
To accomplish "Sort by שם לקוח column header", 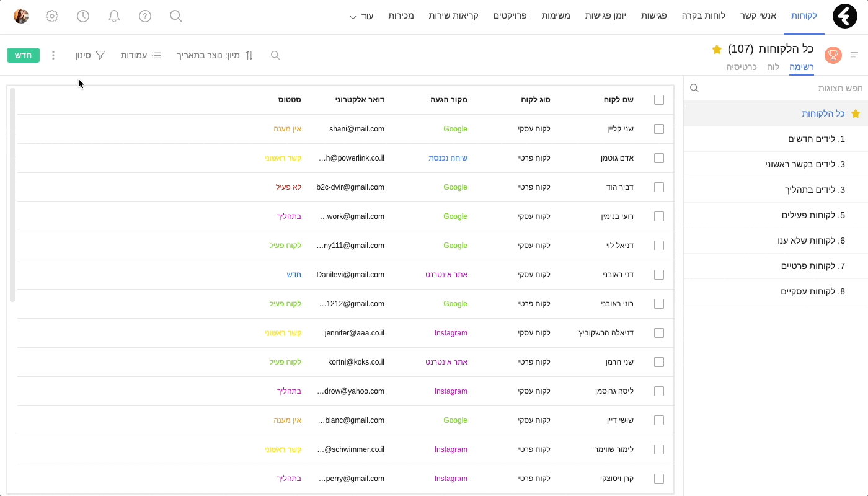I will click(x=618, y=100).
